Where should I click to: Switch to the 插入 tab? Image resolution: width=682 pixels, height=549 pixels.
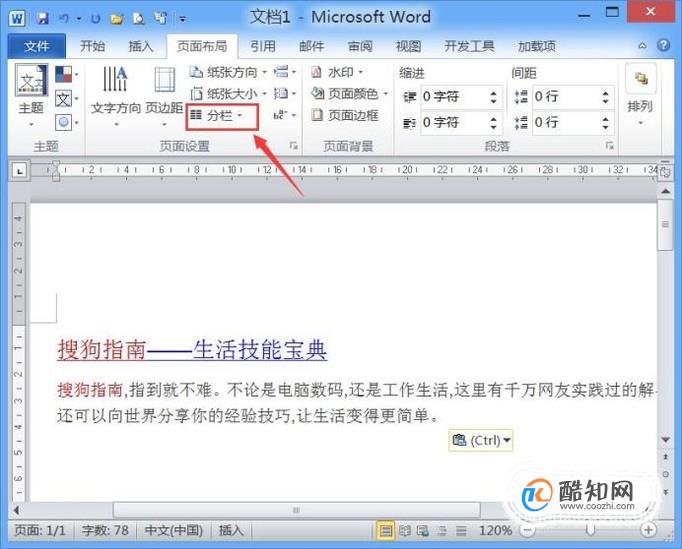[141, 46]
